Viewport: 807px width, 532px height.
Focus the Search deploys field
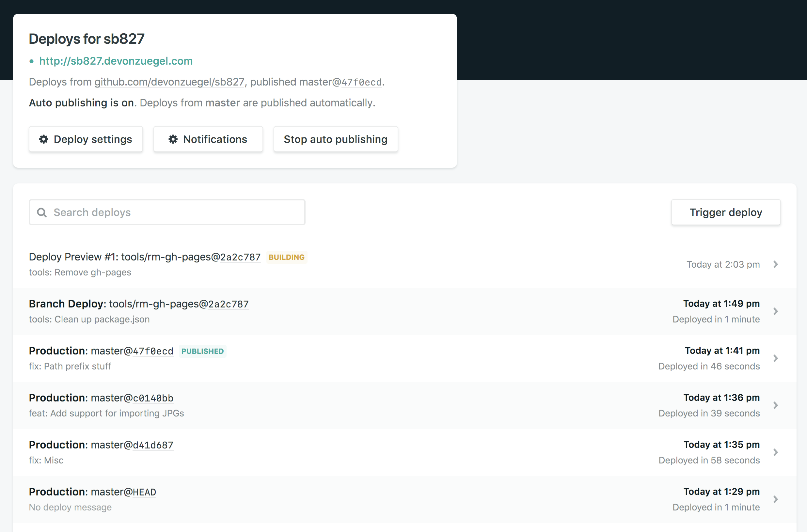177,212
